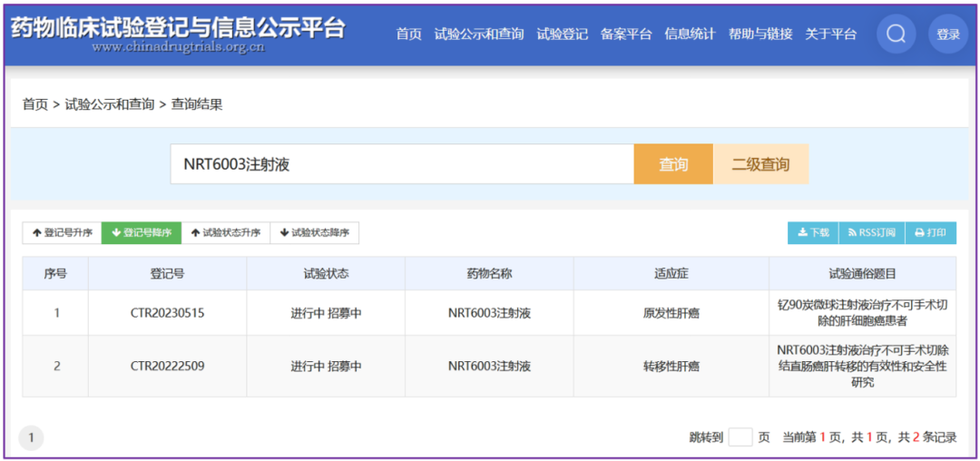Click the 首页 breadcrumb link
The image size is (980, 461).
(x=35, y=104)
